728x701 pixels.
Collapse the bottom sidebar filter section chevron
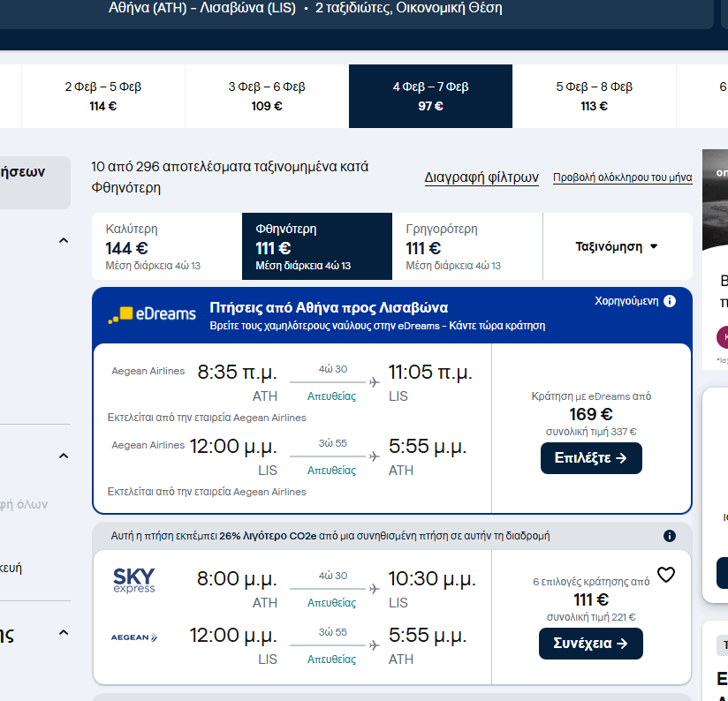click(x=63, y=633)
